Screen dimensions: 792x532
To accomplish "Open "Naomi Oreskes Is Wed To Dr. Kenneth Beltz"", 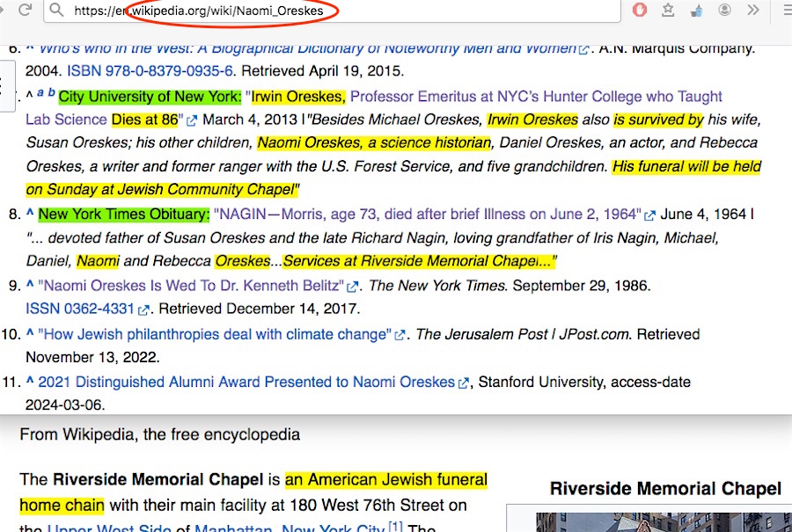I will pos(190,286).
